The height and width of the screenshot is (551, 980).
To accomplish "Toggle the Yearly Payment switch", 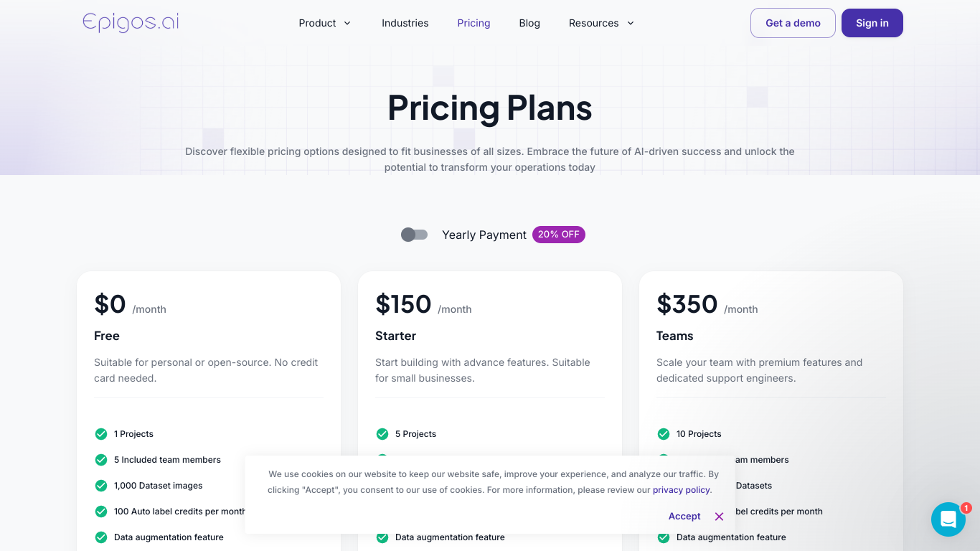I will tap(414, 235).
